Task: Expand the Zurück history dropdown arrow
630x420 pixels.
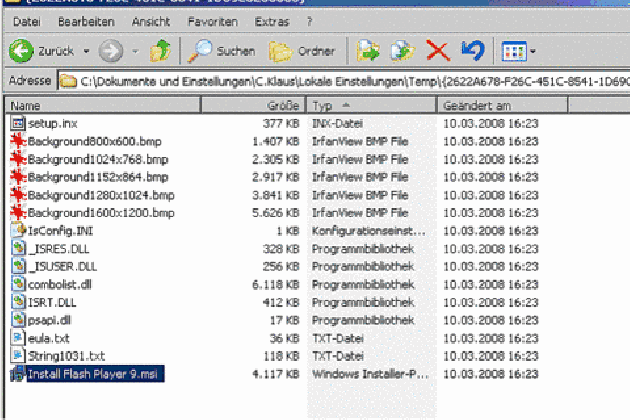Action: (x=86, y=50)
